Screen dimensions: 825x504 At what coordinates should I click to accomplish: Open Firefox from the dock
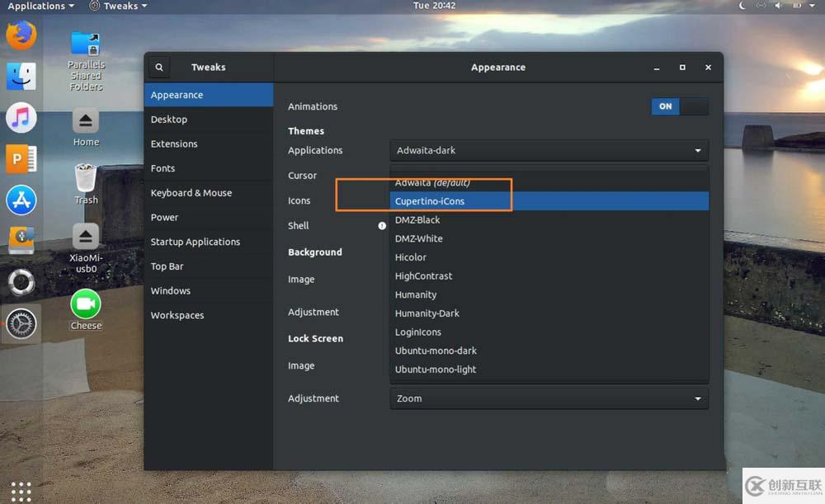(x=21, y=35)
